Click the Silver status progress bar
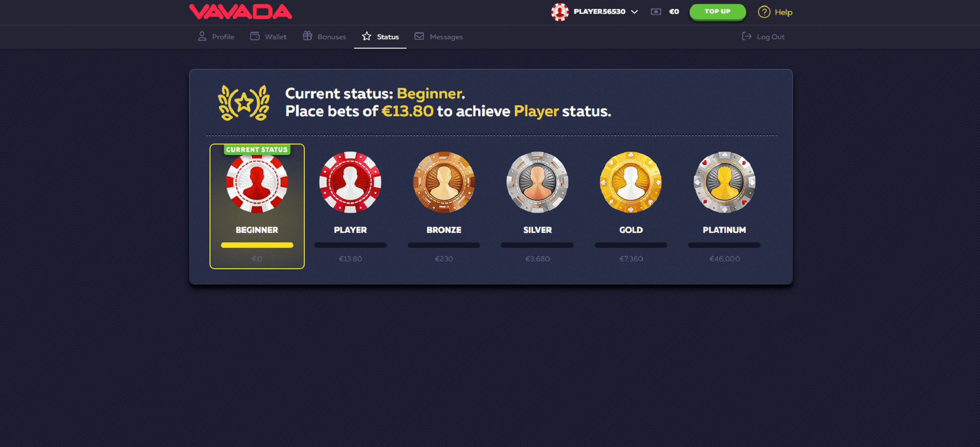Viewport: 980px width, 447px height. [537, 245]
